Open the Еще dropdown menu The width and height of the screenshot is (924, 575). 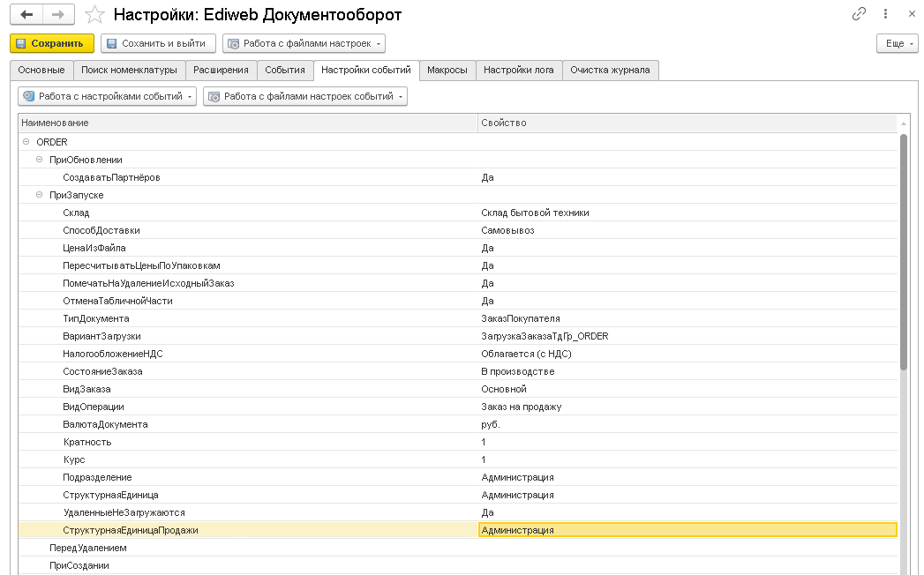point(897,43)
